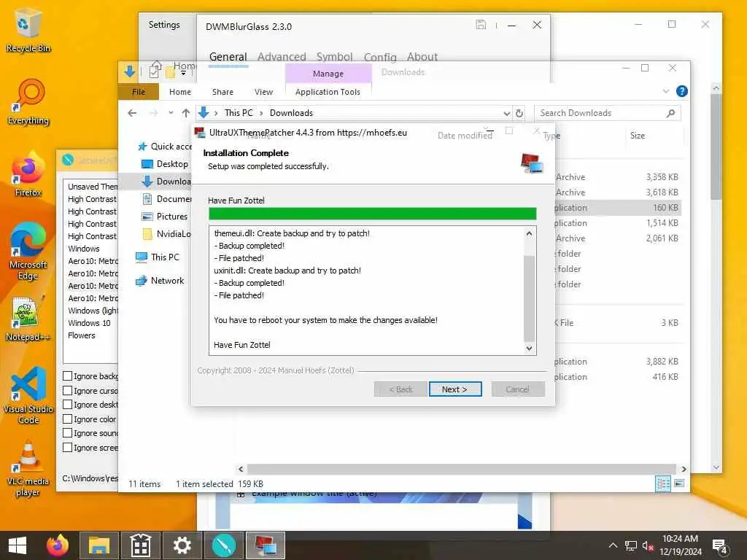Image resolution: width=747 pixels, height=560 pixels.
Task: Click properties icon in Explorer quick toolbar
Action: pos(154,72)
